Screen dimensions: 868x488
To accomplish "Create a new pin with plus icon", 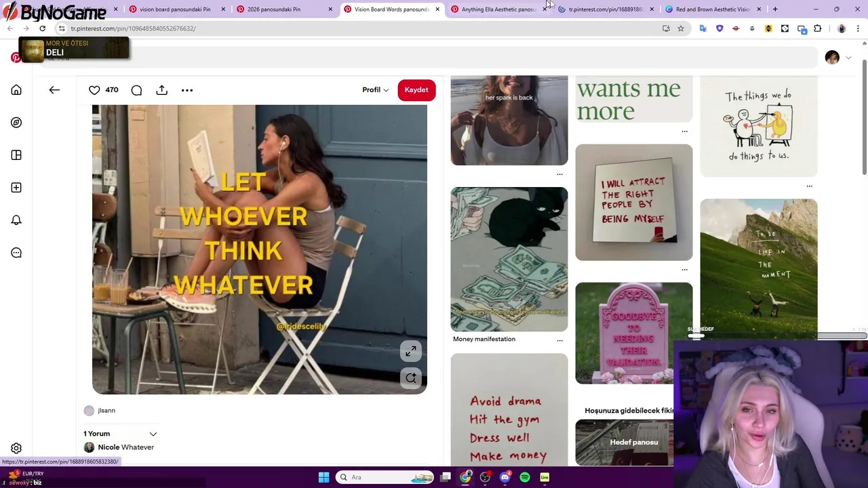I will click(x=16, y=188).
